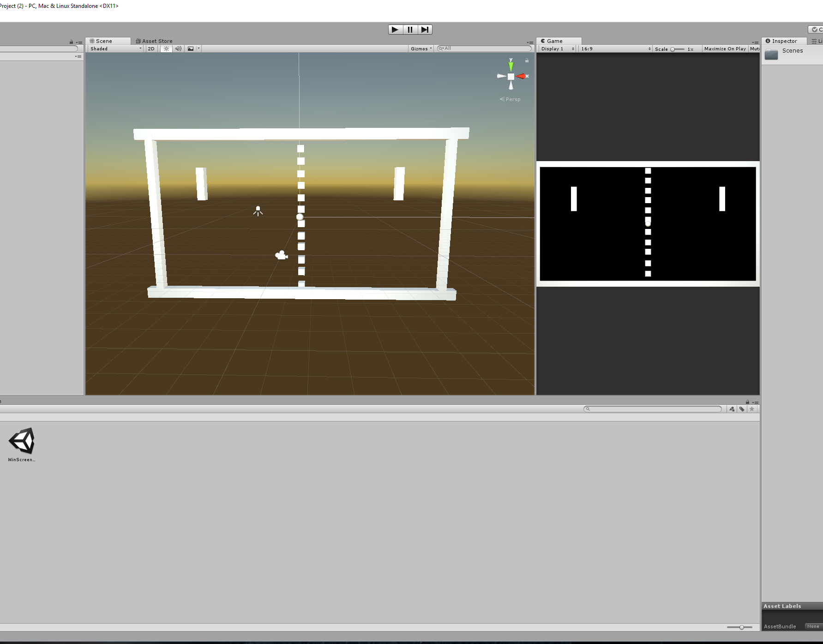The height and width of the screenshot is (644, 823).
Task: Open the AssetBundle None dropdown
Action: click(x=813, y=626)
